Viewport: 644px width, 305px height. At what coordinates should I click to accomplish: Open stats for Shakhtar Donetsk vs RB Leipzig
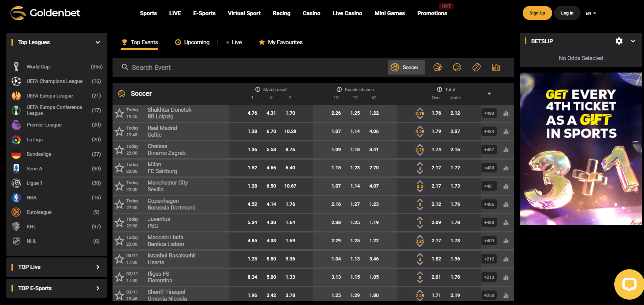click(506, 113)
